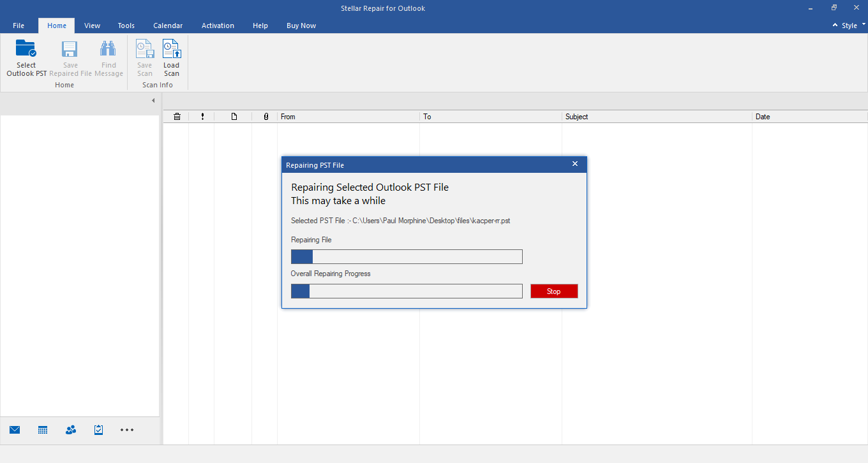The width and height of the screenshot is (868, 463).
Task: Close the Repairing PST File dialog
Action: tap(574, 165)
